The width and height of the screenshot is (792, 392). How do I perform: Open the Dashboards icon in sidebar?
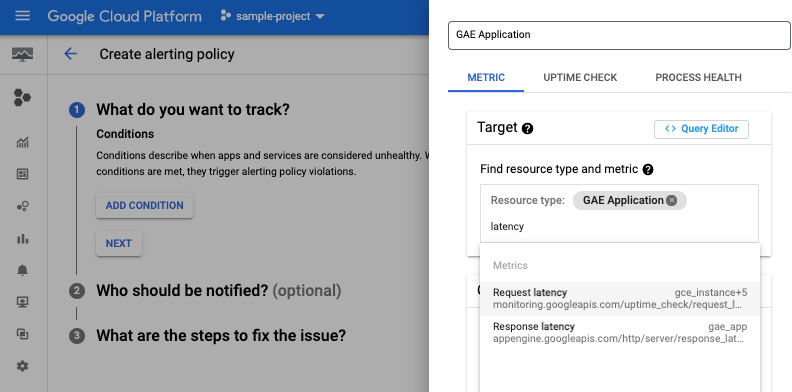pyautogui.click(x=23, y=174)
